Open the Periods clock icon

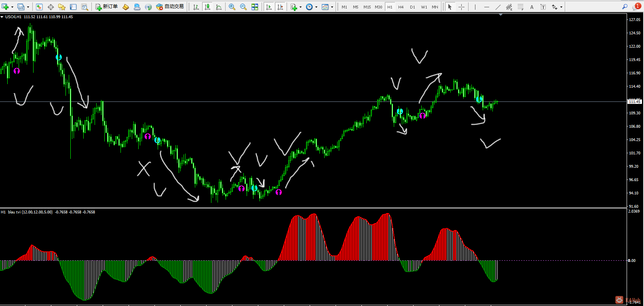point(309,7)
